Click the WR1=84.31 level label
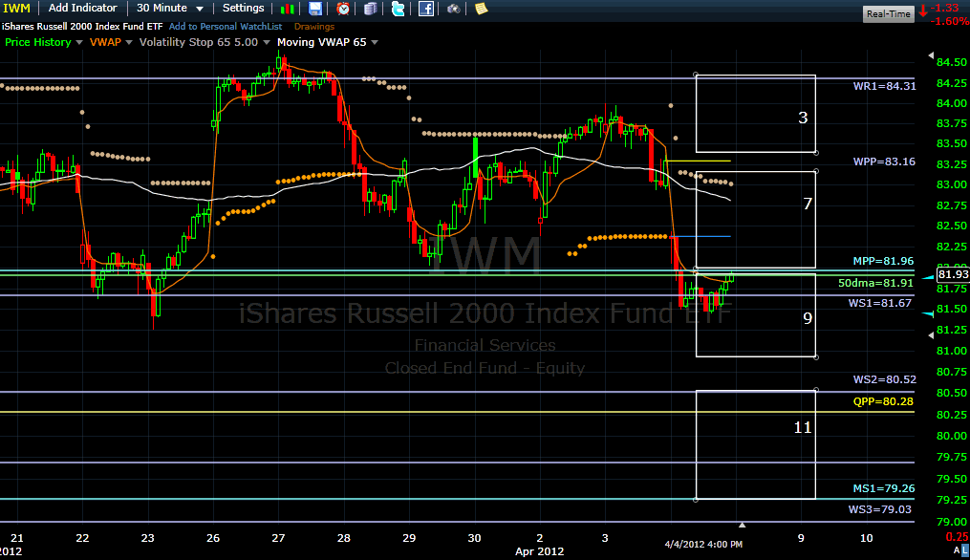This screenshot has height=560, width=970. [x=885, y=86]
